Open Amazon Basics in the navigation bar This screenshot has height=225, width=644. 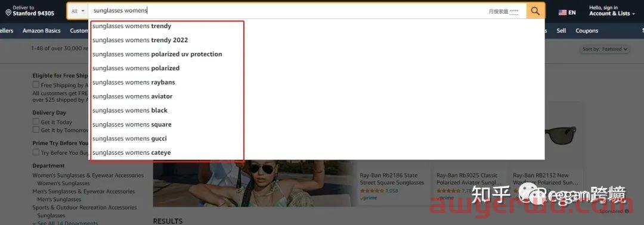pyautogui.click(x=42, y=31)
